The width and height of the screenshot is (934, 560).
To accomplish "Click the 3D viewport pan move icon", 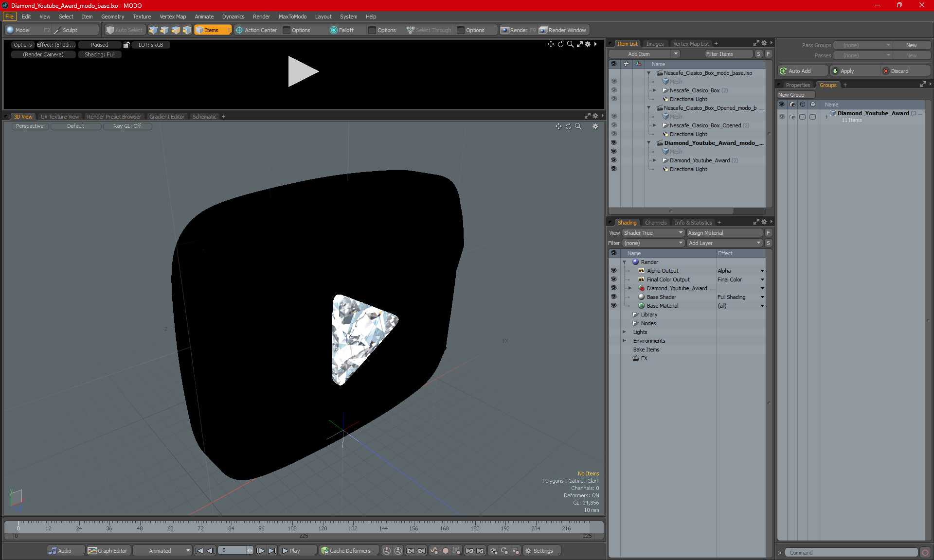I will point(558,126).
